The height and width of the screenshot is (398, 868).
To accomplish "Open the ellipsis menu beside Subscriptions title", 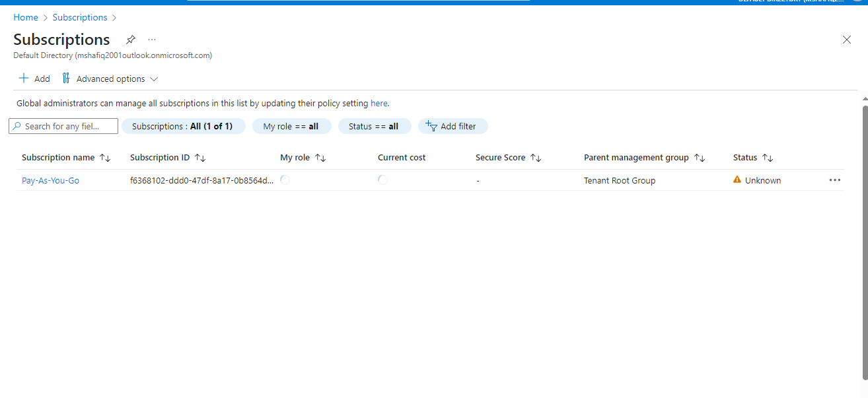I will click(152, 40).
